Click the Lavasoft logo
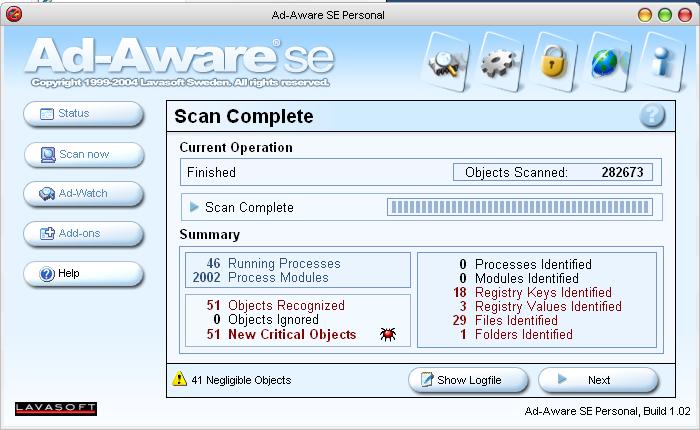 56,409
